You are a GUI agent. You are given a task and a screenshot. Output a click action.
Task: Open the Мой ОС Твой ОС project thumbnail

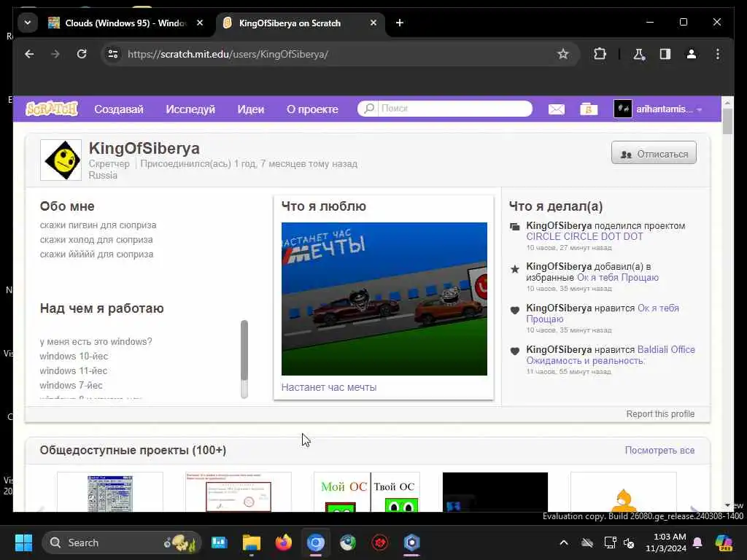[367, 492]
